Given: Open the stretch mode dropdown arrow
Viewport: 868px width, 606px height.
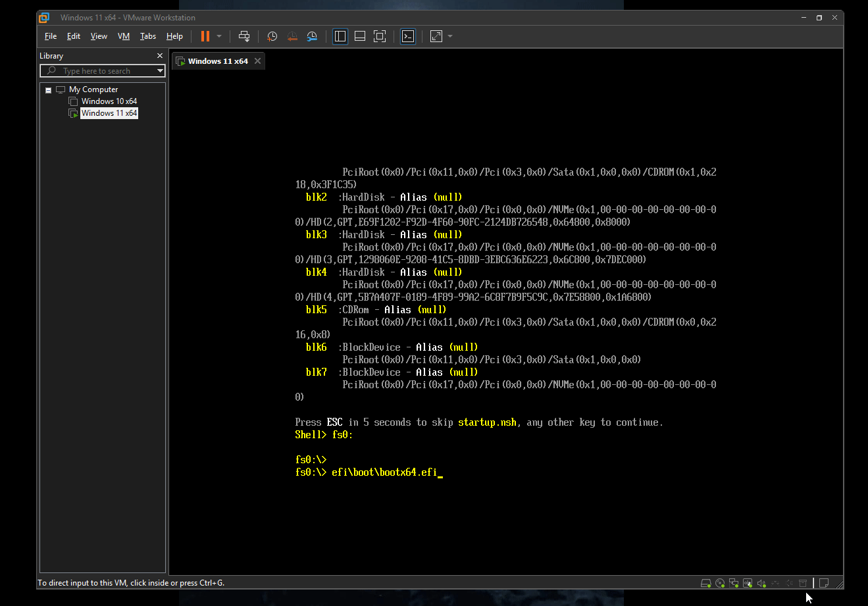Looking at the screenshot, I should click(x=450, y=36).
